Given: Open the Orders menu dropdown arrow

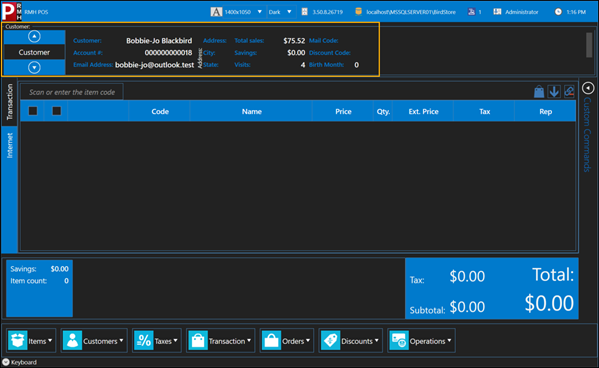Looking at the screenshot, I should (x=308, y=340).
